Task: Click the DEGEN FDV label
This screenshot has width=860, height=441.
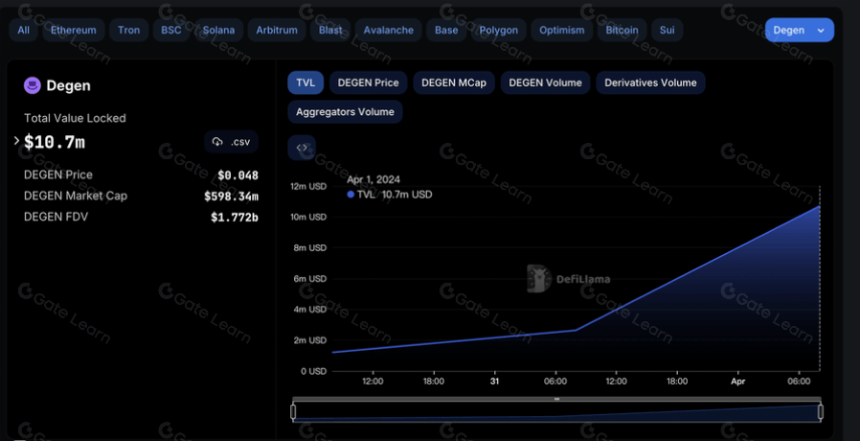Action: pos(56,217)
